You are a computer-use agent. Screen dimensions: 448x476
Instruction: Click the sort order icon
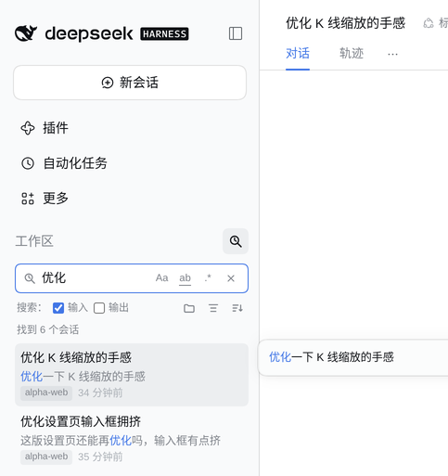pyautogui.click(x=237, y=308)
